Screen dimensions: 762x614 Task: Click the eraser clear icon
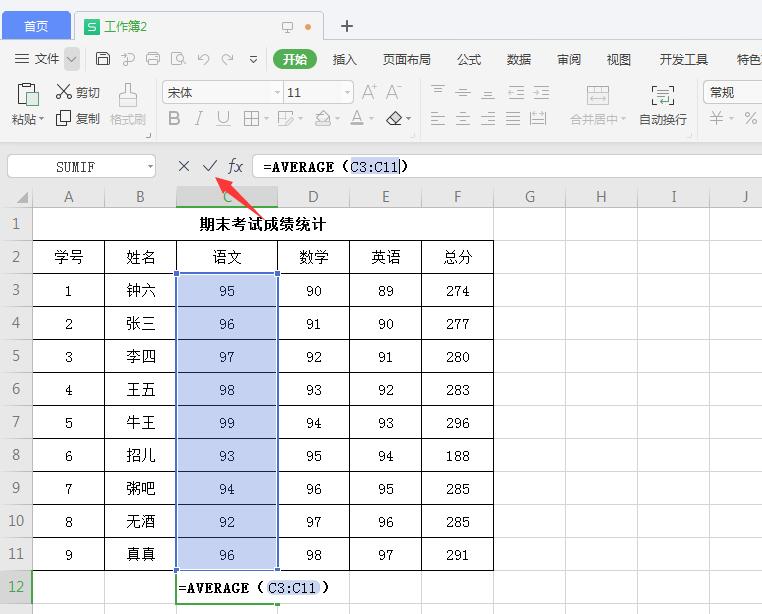click(394, 118)
